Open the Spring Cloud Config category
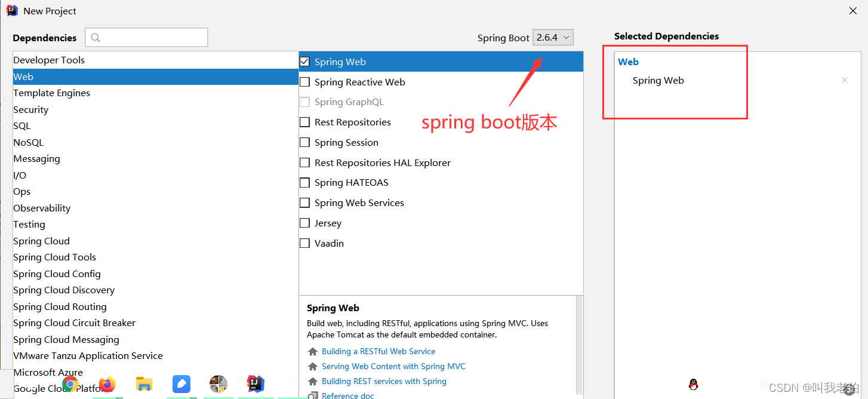 click(155, 274)
